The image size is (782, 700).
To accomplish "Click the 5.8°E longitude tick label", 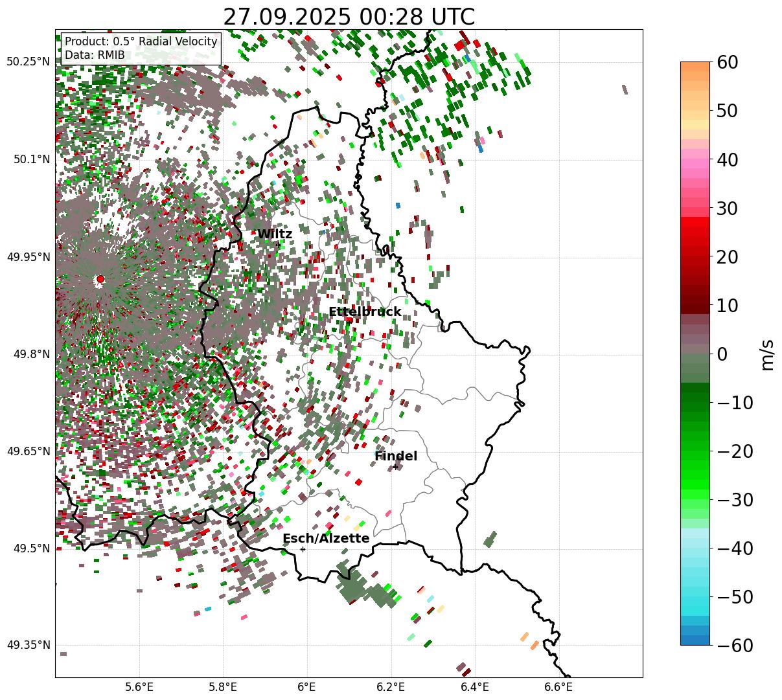I will 223,686.
